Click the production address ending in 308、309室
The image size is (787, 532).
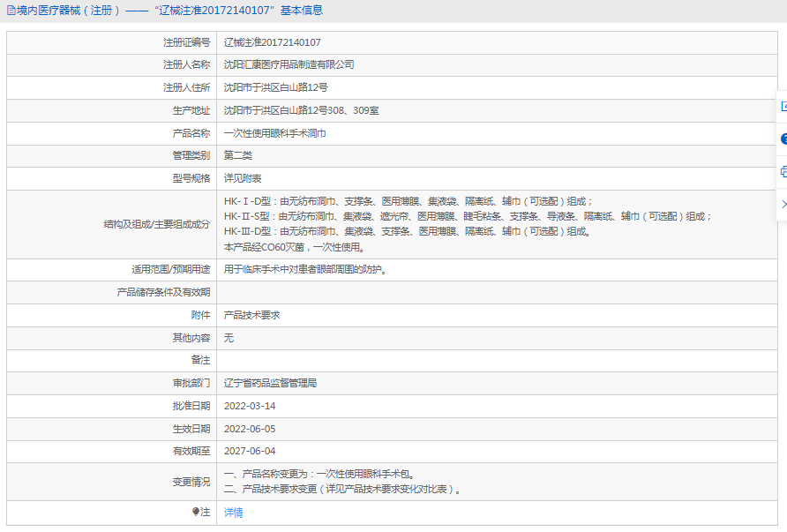pyautogui.click(x=301, y=111)
